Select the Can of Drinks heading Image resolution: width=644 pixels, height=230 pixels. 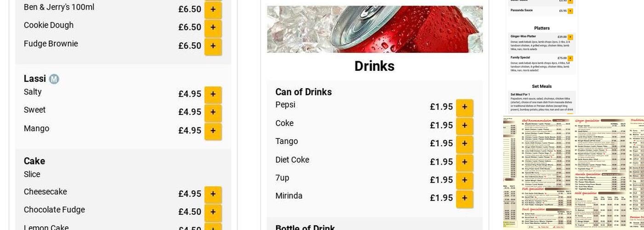(x=304, y=92)
